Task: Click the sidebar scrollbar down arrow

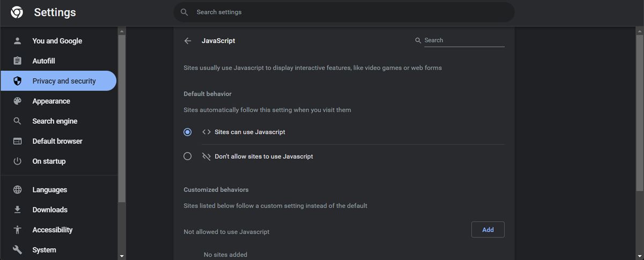Action: click(x=122, y=256)
